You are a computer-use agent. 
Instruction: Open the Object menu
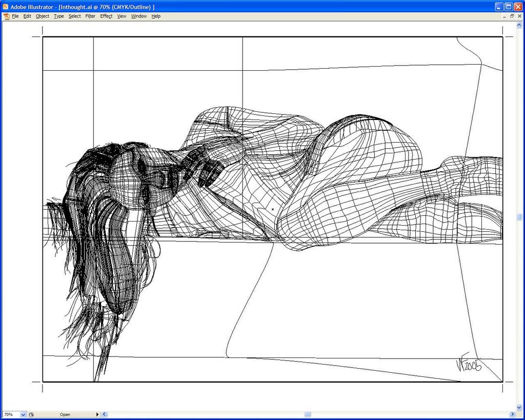(43, 16)
